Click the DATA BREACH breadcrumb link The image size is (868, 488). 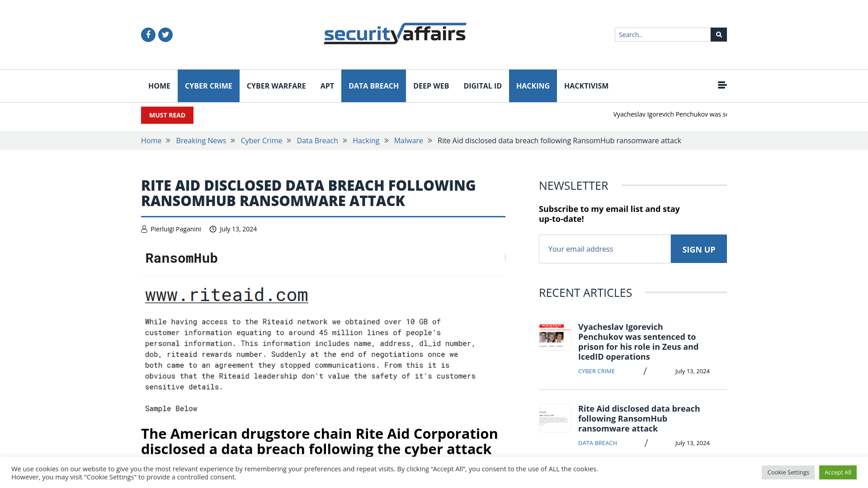coord(317,141)
